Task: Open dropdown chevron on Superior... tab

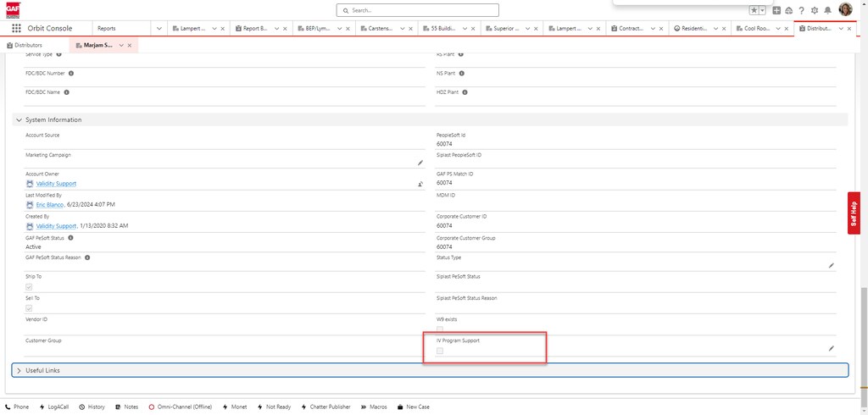Action: pyautogui.click(x=528, y=28)
